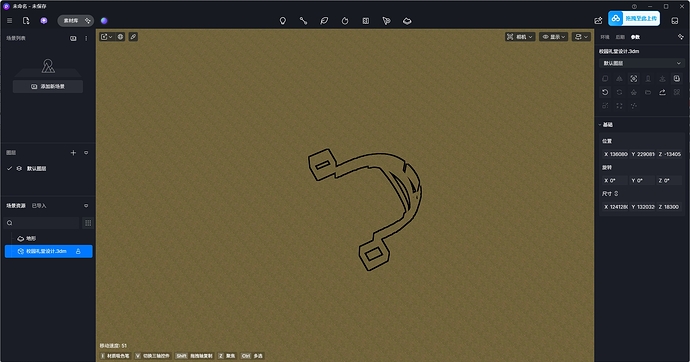Toggle the checkmark on 默认图层 layer
The height and width of the screenshot is (362, 690).
click(x=9, y=168)
